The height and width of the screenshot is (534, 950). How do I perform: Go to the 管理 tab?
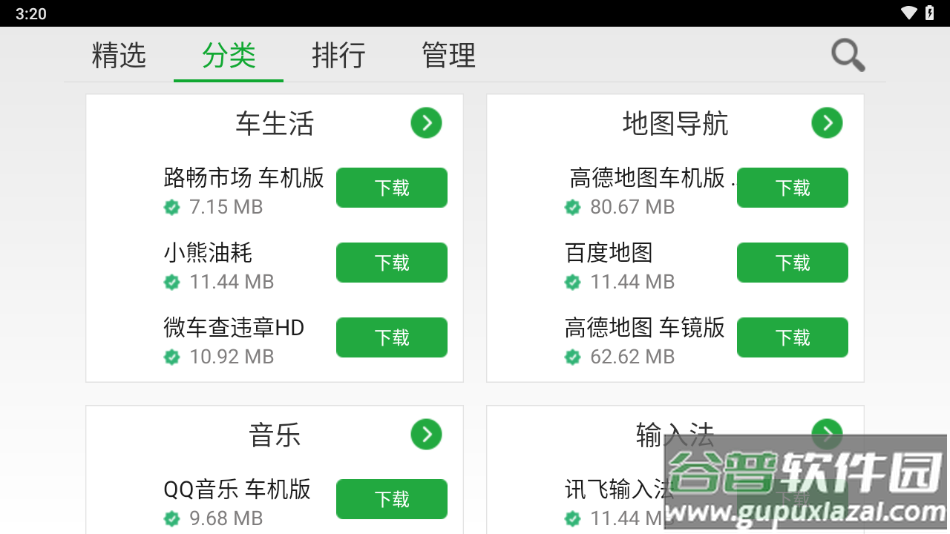point(448,55)
